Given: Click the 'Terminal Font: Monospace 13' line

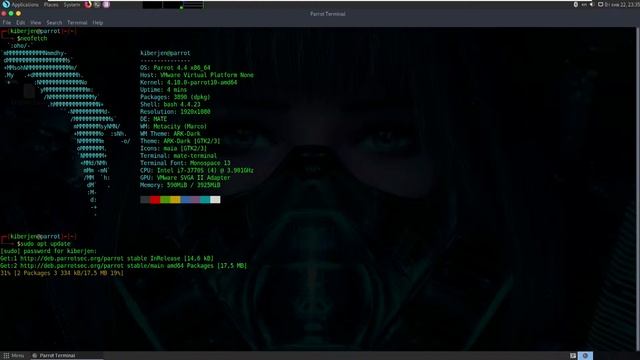Looking at the screenshot, I should [x=185, y=163].
